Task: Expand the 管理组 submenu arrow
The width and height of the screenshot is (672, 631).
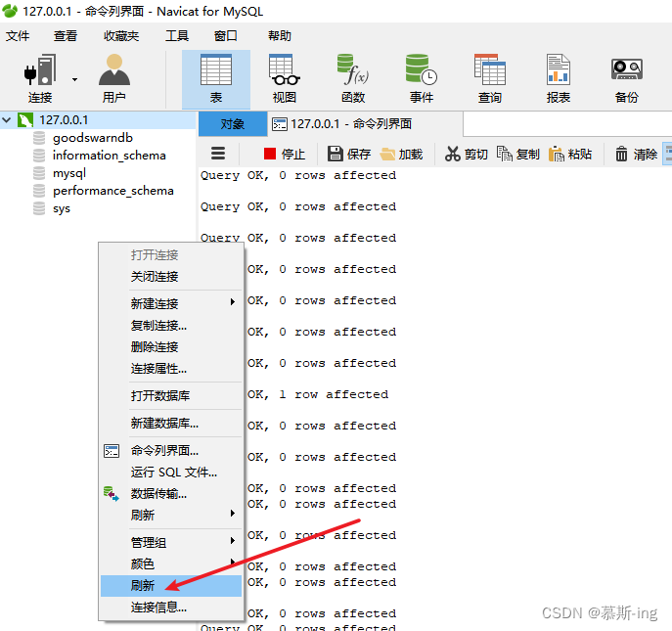Action: 233,541
